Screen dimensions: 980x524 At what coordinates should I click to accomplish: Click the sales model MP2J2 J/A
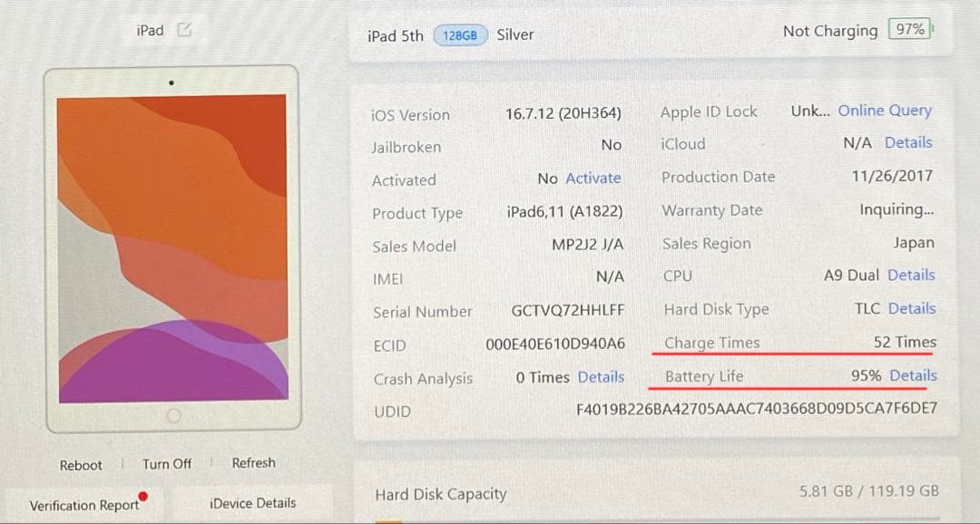pos(587,244)
